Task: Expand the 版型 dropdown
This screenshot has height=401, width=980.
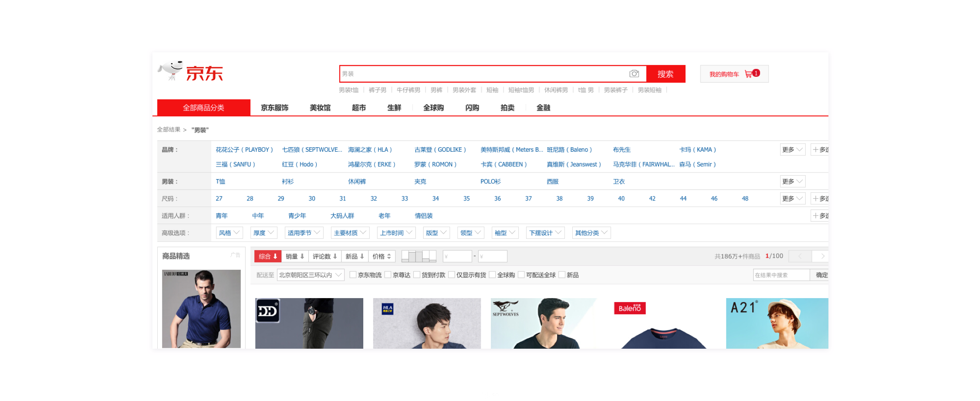Action: [x=436, y=233]
